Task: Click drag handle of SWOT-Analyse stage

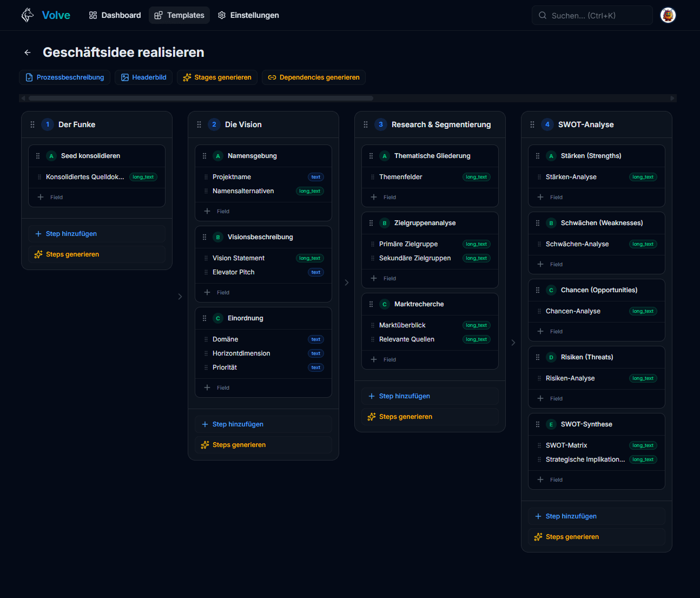Action: 532,124
